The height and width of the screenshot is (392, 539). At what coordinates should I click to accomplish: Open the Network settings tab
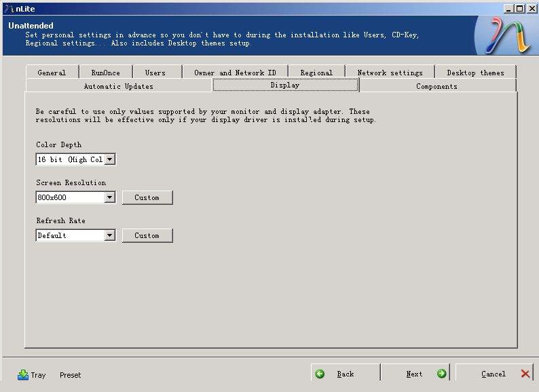pyautogui.click(x=390, y=73)
